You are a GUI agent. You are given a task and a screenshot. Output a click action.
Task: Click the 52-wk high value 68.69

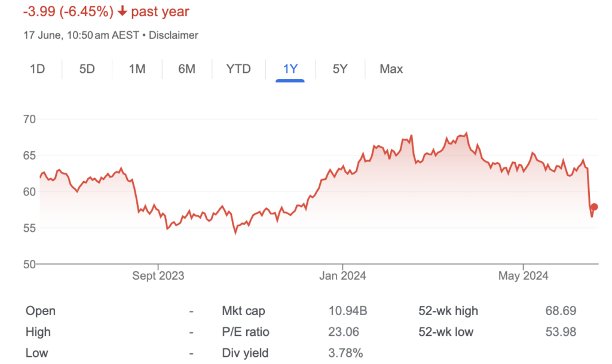[561, 311]
